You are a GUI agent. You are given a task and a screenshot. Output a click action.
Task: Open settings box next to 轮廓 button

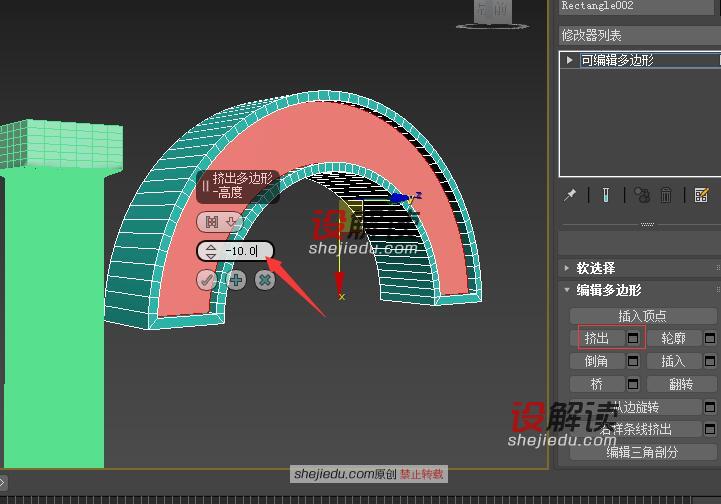[x=710, y=338]
